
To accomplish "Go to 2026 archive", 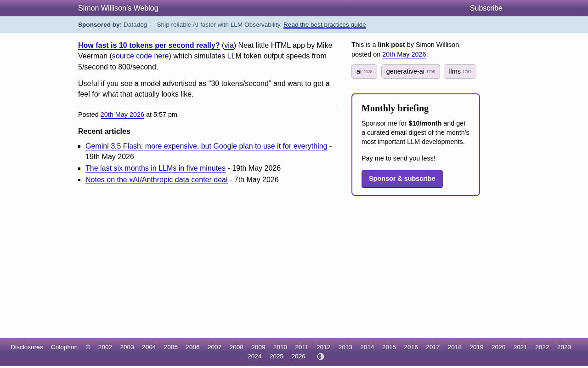I will click(x=299, y=356).
